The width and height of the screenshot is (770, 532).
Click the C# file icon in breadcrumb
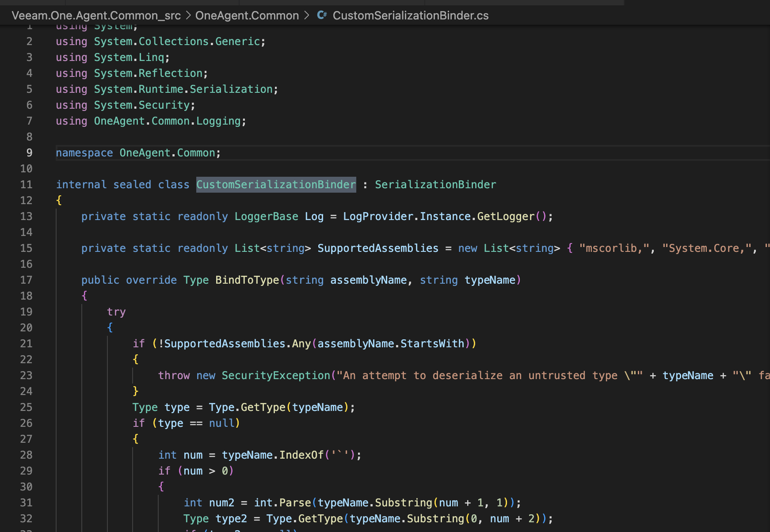coord(322,15)
